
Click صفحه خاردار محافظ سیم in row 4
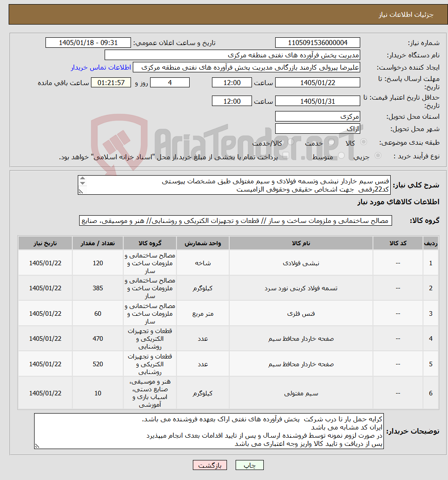(x=301, y=339)
